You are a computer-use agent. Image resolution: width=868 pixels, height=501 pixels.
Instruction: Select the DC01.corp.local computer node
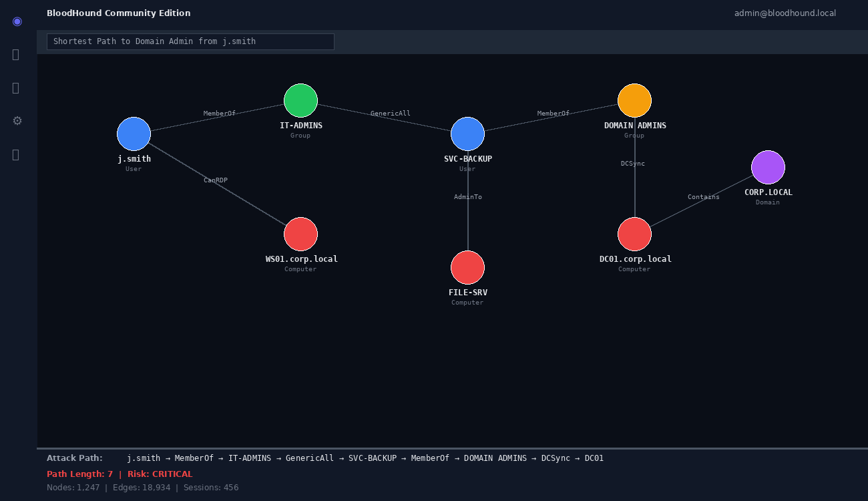point(634,234)
